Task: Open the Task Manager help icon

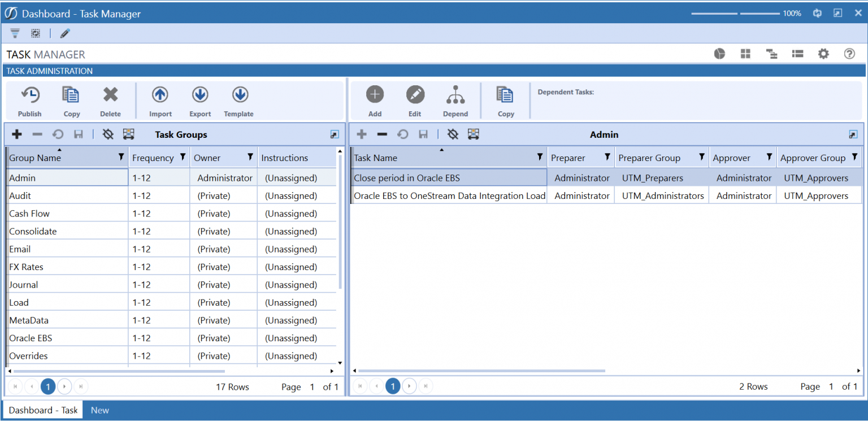Action: (x=849, y=53)
